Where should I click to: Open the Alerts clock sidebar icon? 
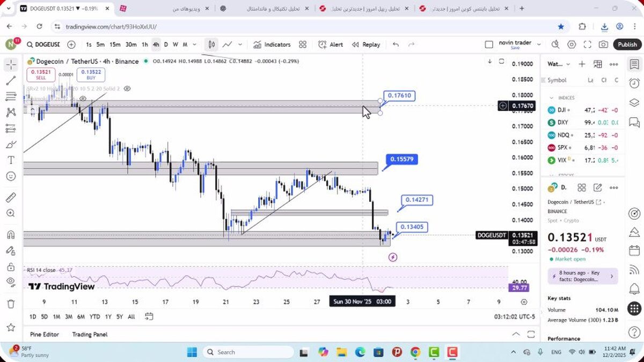[x=634, y=83]
